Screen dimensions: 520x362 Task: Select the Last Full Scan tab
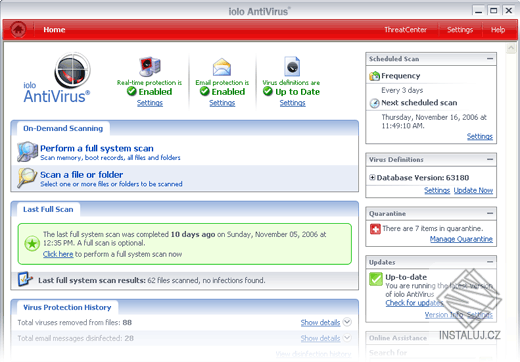click(48, 209)
